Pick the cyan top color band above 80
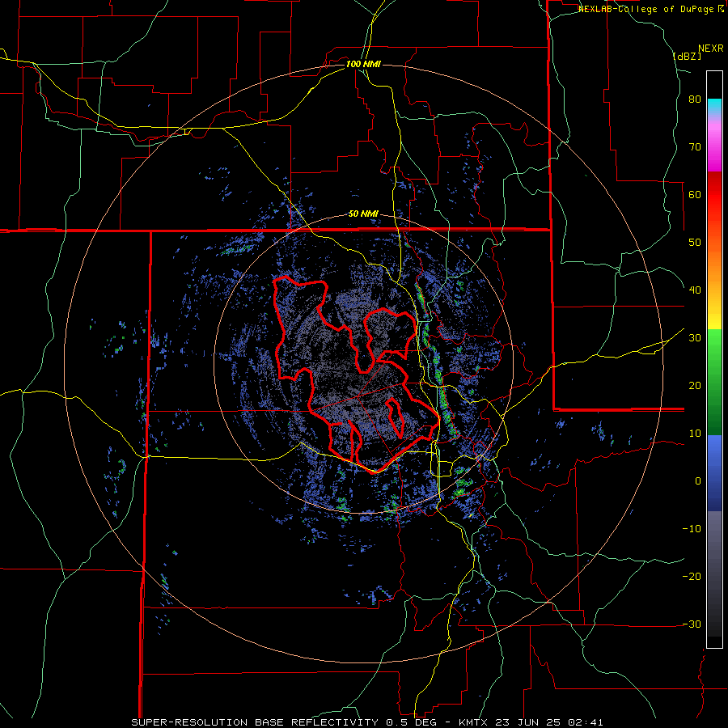 click(714, 104)
